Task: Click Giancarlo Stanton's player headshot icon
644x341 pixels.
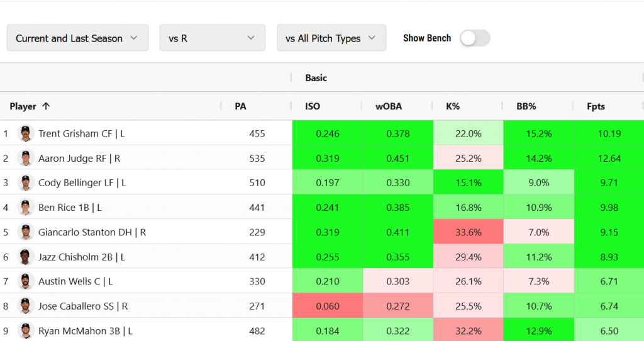Action: coord(25,232)
